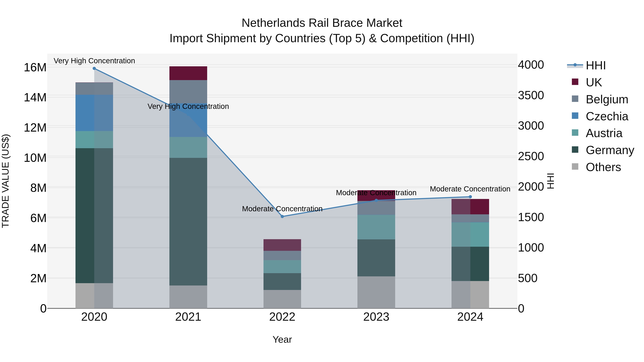Click the 10M left axis tick label
Image resolution: width=644 pixels, height=362 pixels.
point(35,158)
